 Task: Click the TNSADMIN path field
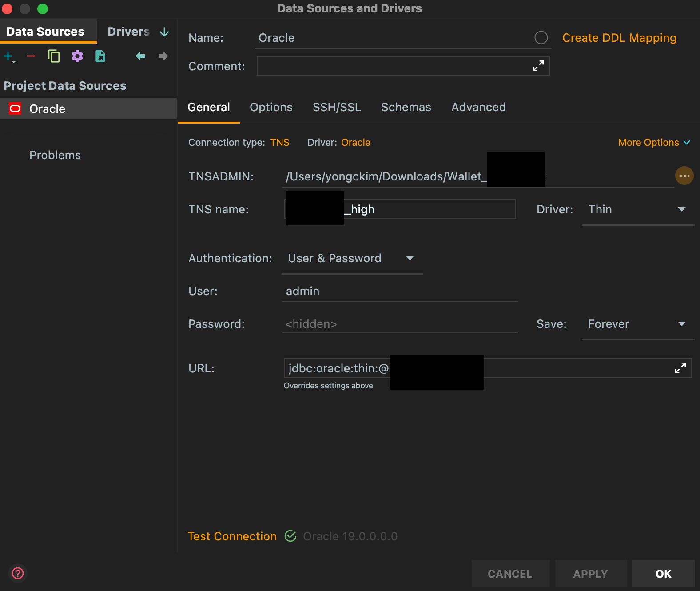tap(478, 176)
